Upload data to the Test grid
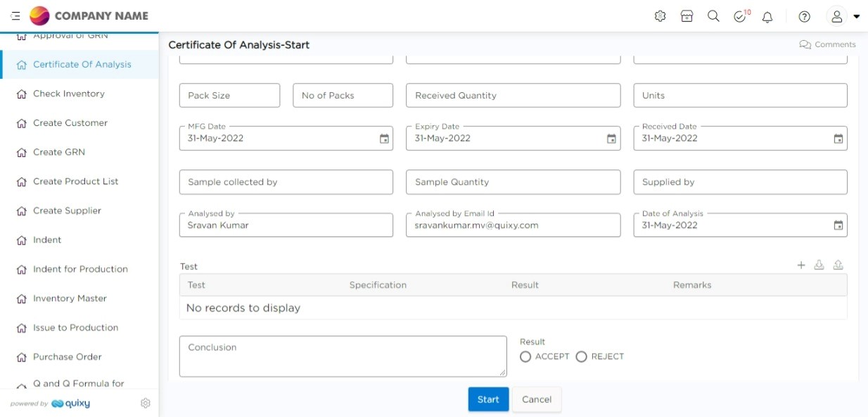 [838, 265]
